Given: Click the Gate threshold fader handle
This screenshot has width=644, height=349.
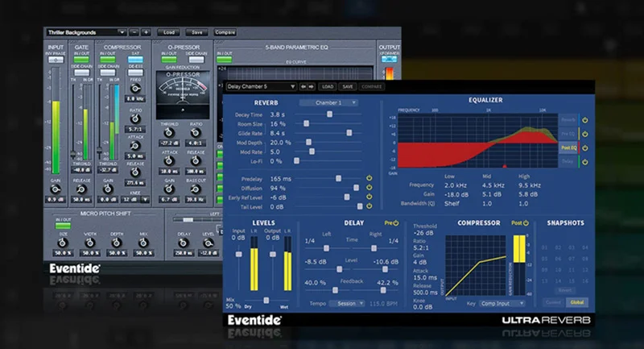Looking at the screenshot, I should tap(73, 155).
